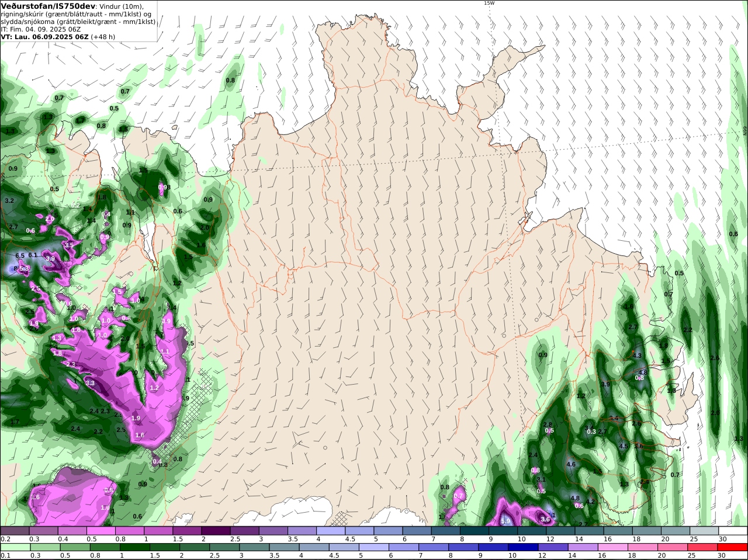
Task: Click the lower legend swatch between 2.5 and 3
Action: point(224,547)
